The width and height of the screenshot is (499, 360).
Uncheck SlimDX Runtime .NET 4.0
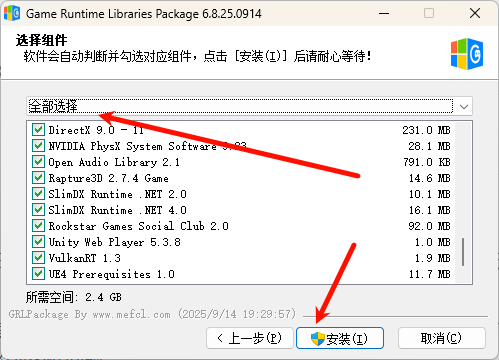tap(38, 209)
